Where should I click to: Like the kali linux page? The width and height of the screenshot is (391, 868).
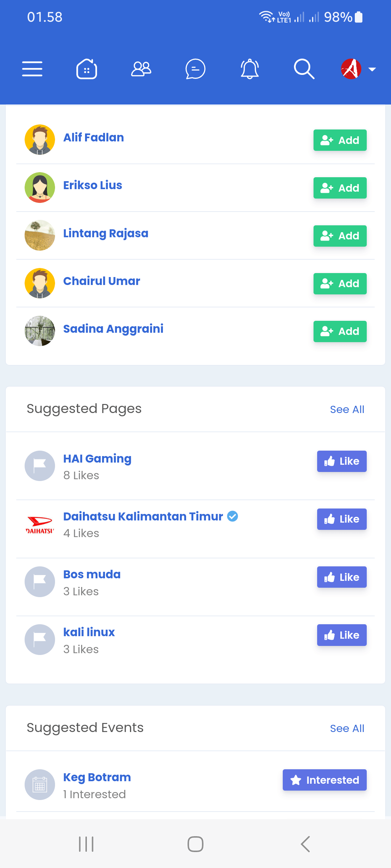[x=341, y=635]
